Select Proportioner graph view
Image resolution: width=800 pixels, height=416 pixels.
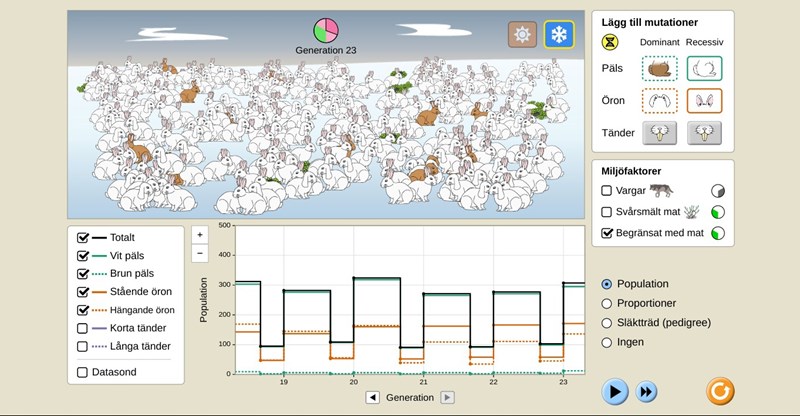pyautogui.click(x=607, y=303)
